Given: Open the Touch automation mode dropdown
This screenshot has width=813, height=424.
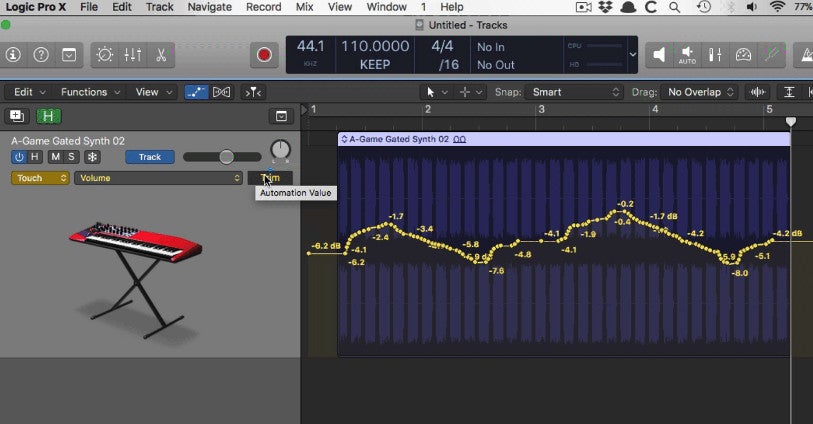Looking at the screenshot, I should [40, 178].
